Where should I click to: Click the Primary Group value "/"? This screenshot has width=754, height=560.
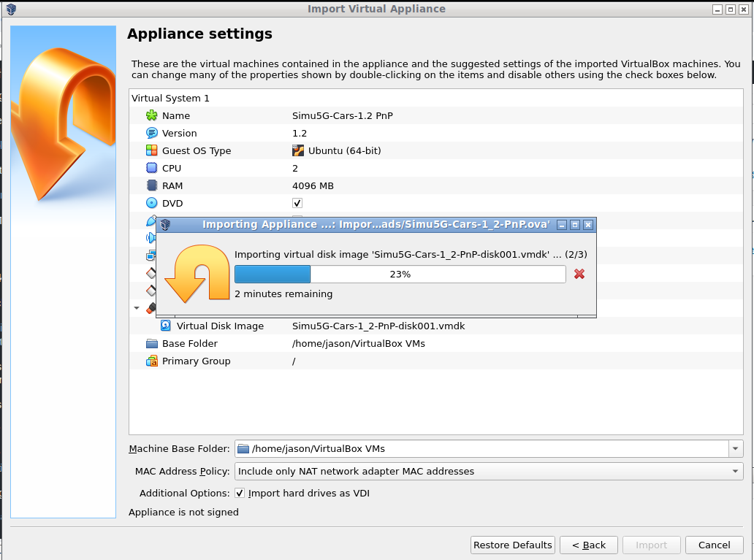point(294,361)
